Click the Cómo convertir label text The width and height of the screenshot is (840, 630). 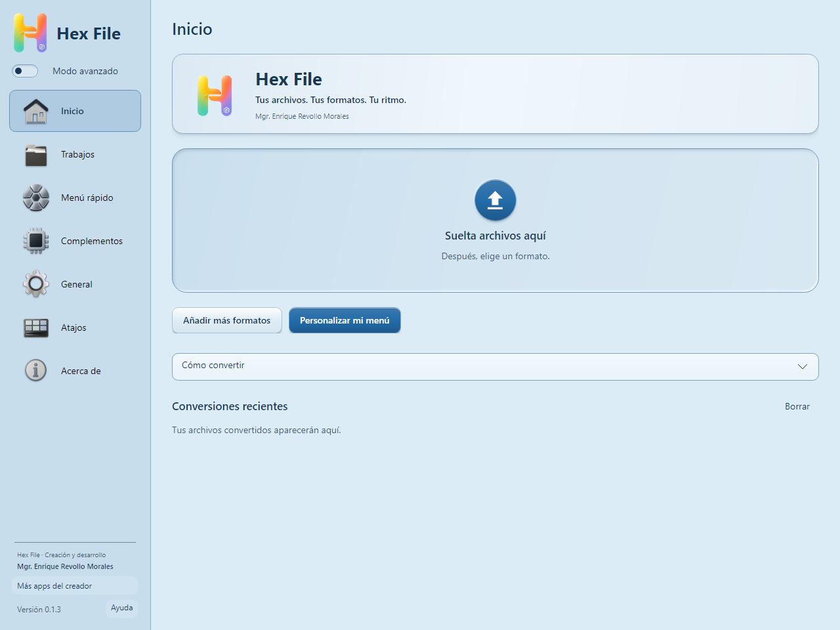coord(213,366)
